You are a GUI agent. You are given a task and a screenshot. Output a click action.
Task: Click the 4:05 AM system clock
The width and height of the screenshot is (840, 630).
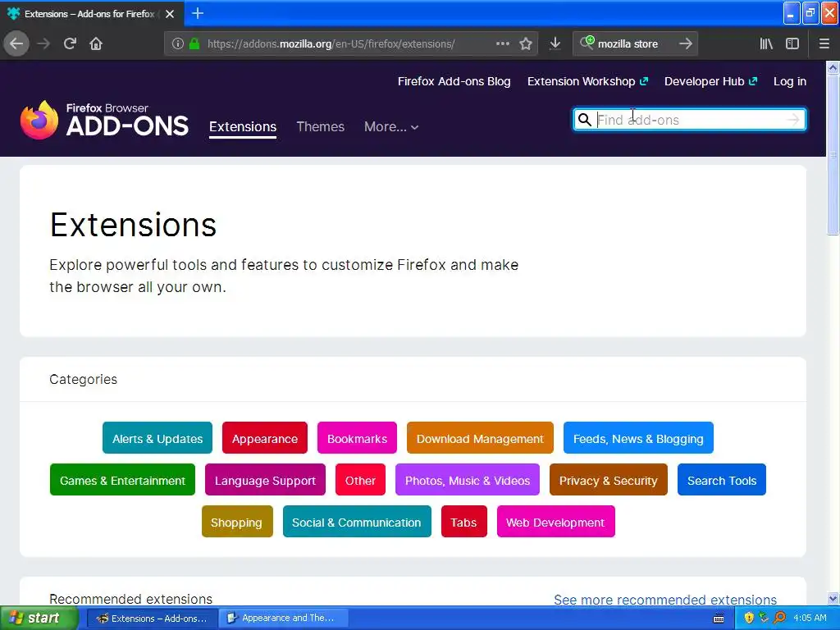click(x=810, y=619)
